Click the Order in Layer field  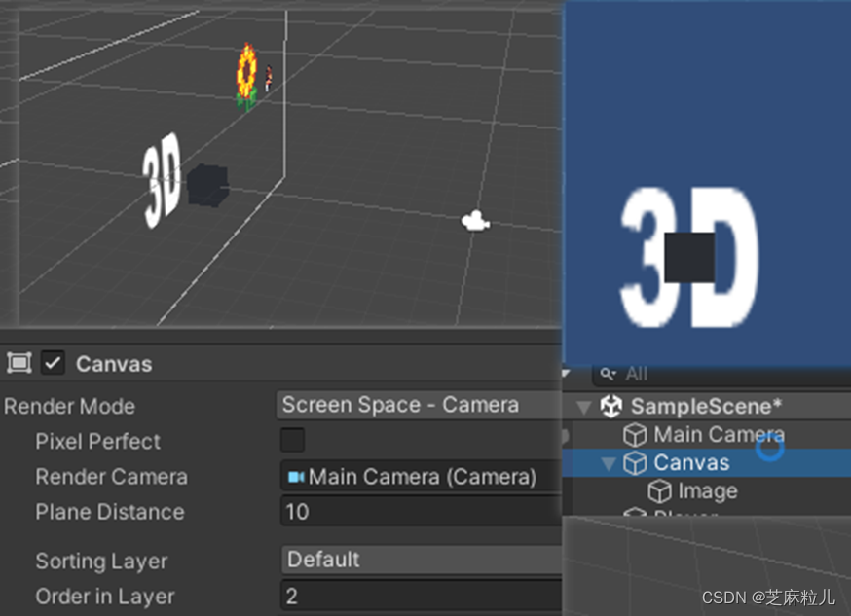421,596
